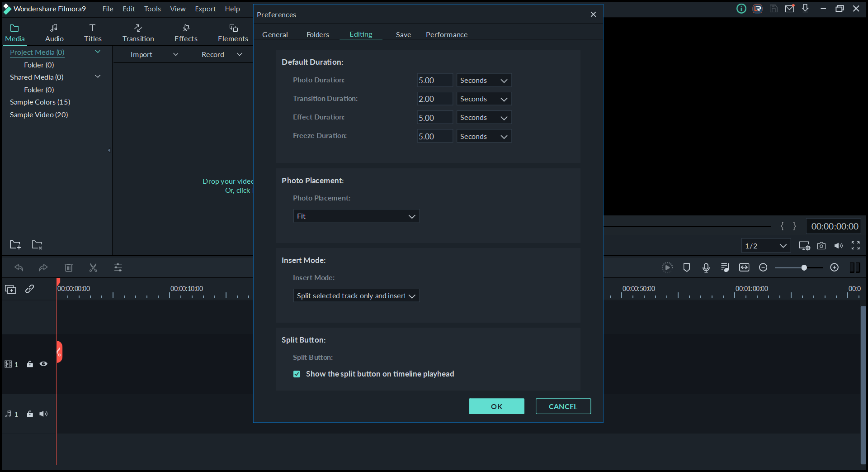868x472 pixels.
Task: Click the scissors split icon
Action: 93,267
